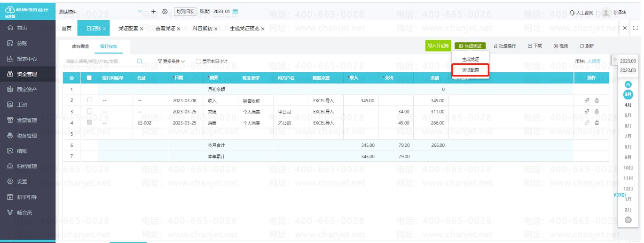
Task: Select 8月 in the month timeline
Action: point(628,147)
